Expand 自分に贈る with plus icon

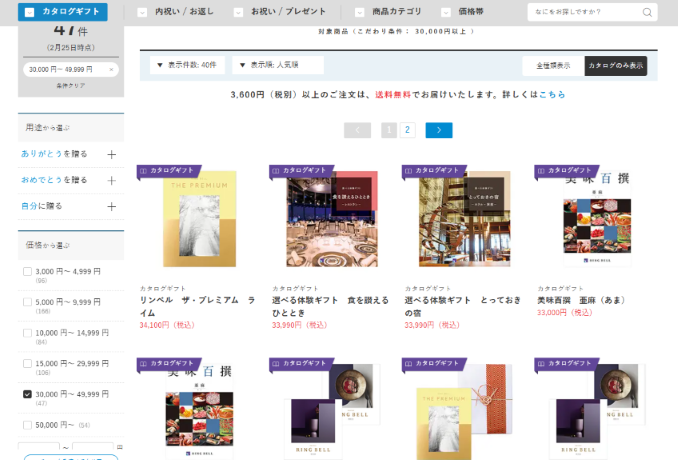(111, 206)
